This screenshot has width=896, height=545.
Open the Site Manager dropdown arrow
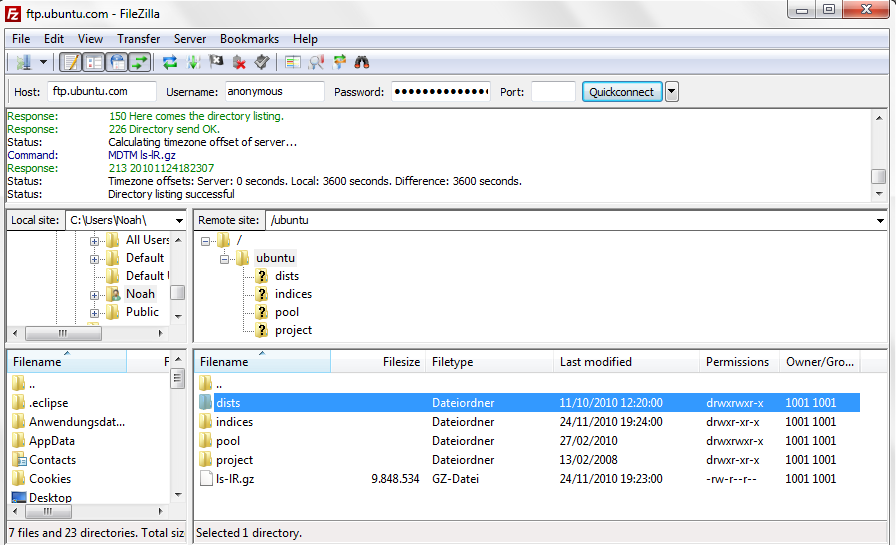43,62
